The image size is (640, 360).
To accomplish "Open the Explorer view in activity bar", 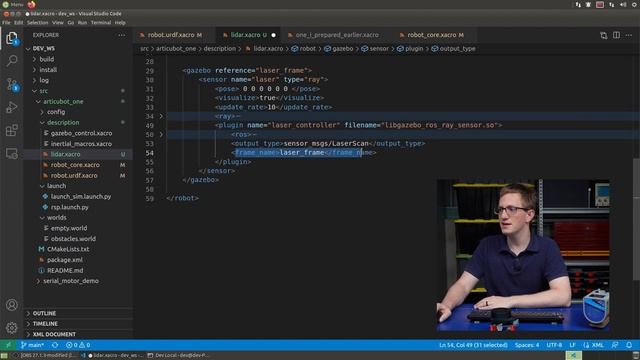I will pyautogui.click(x=11, y=38).
